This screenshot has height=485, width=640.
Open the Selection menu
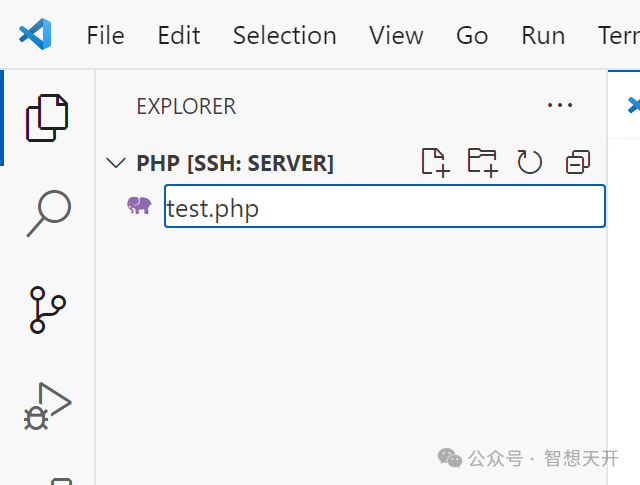pyautogui.click(x=284, y=36)
